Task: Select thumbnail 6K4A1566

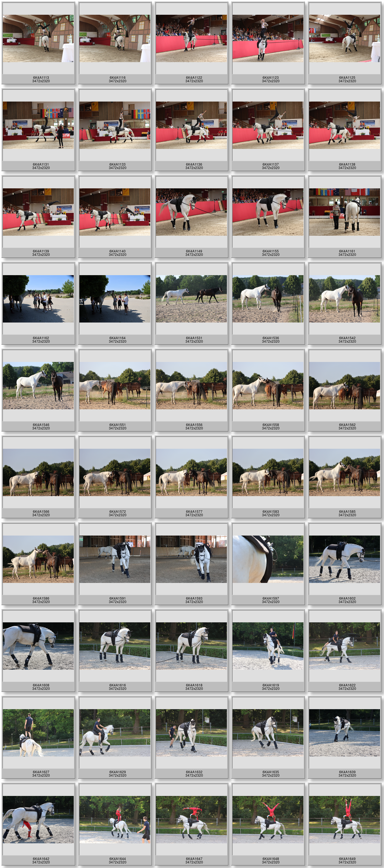Action: coord(38,472)
